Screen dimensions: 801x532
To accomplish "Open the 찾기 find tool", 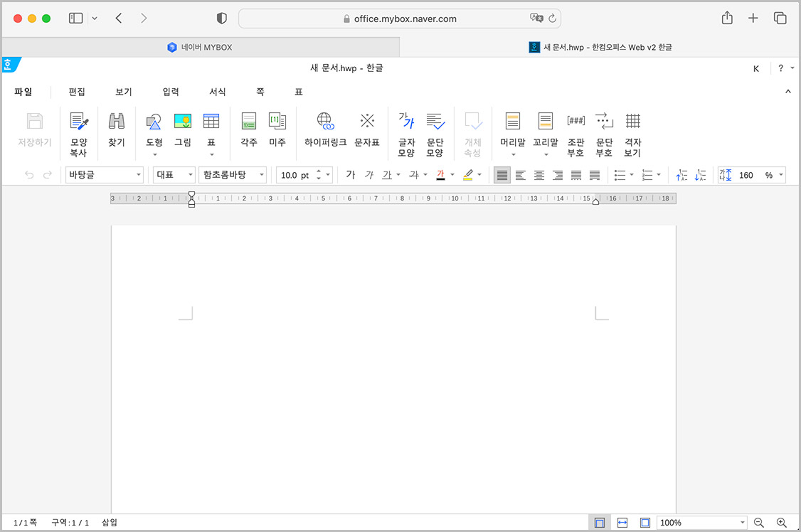I will (117, 122).
